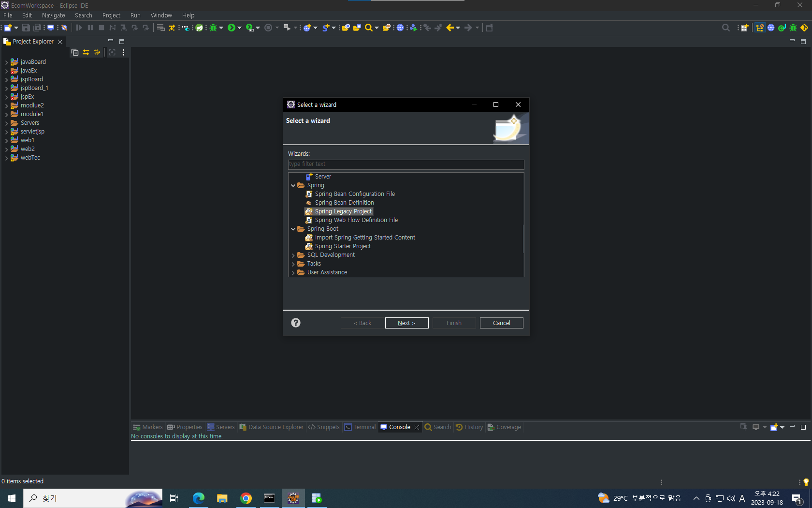The height and width of the screenshot is (508, 812).
Task: Click the New file toolbar icon
Action: pos(8,28)
